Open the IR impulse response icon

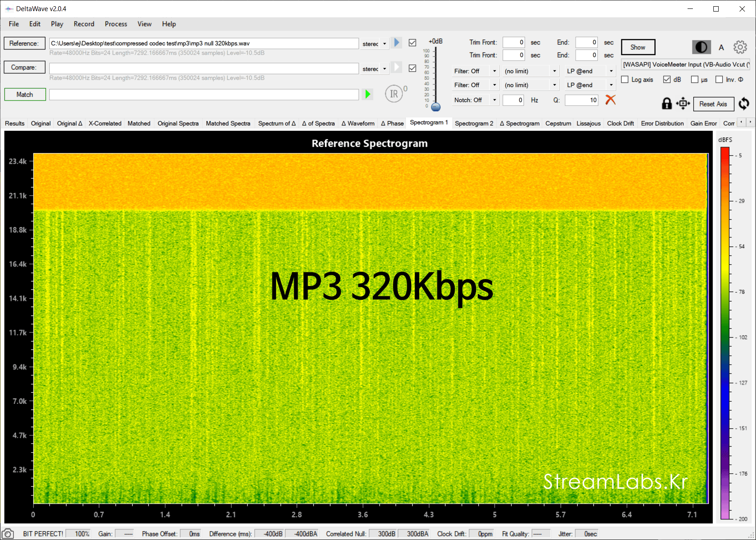point(394,94)
